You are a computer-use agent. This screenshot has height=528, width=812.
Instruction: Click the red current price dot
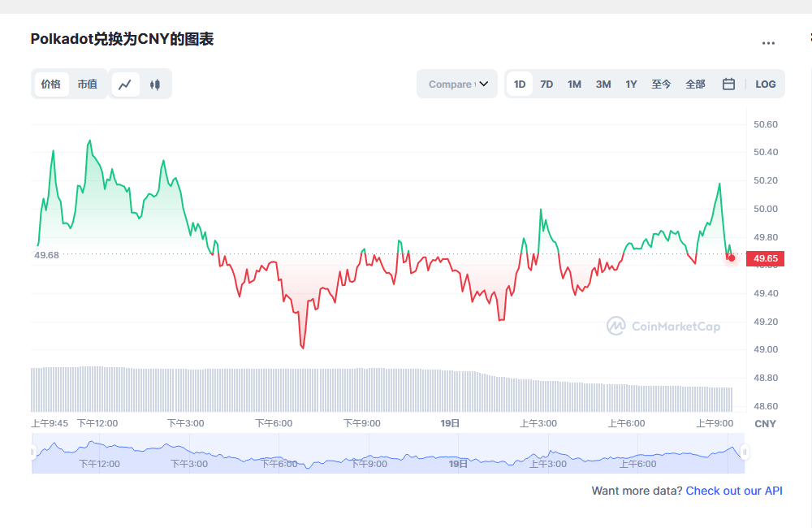click(732, 258)
